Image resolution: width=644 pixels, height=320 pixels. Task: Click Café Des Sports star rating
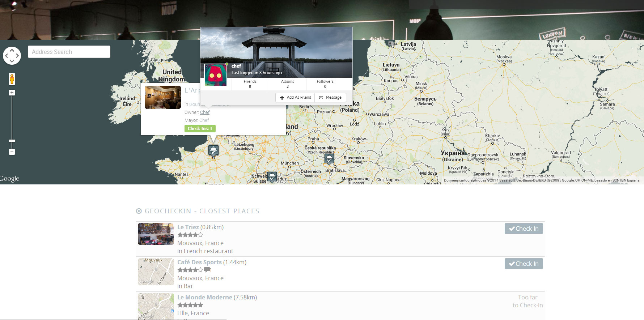pyautogui.click(x=190, y=270)
